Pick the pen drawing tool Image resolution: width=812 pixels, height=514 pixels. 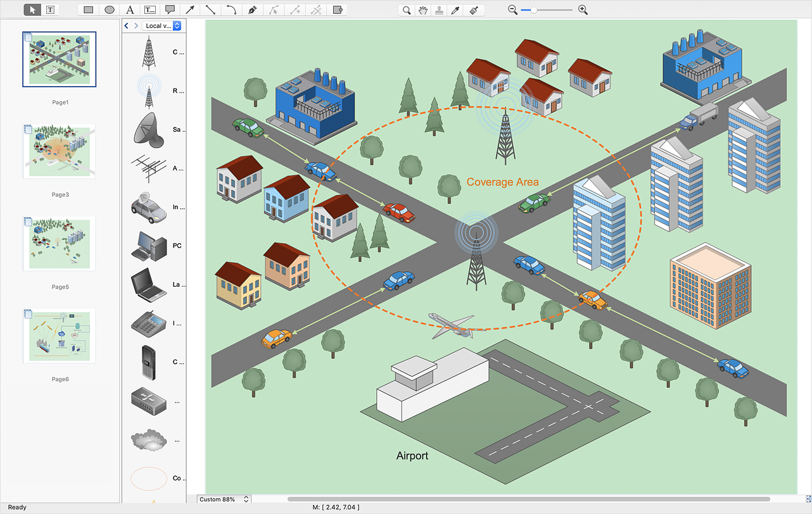(253, 10)
